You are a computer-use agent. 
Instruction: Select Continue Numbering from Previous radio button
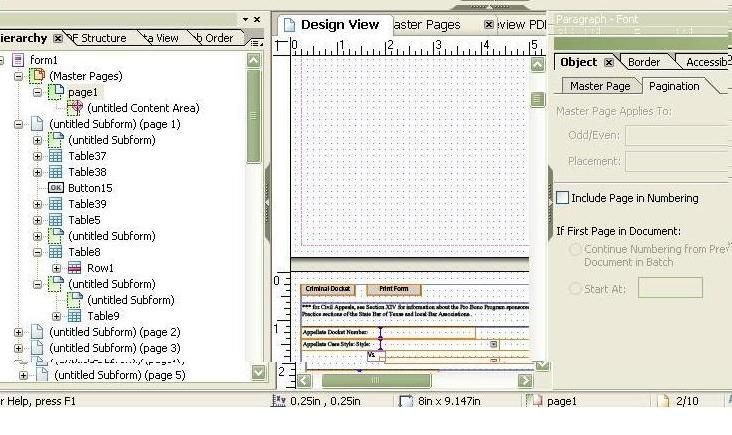click(575, 249)
